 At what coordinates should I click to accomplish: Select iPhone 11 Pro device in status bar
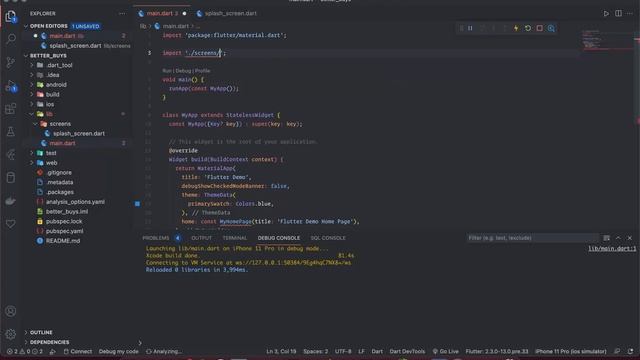[571, 351]
